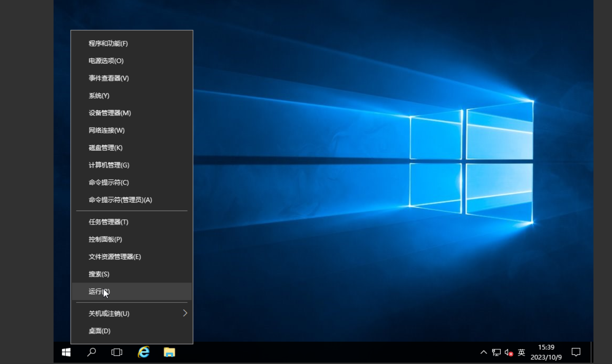Open the Windows Start button
This screenshot has height=364, width=612.
tap(66, 352)
